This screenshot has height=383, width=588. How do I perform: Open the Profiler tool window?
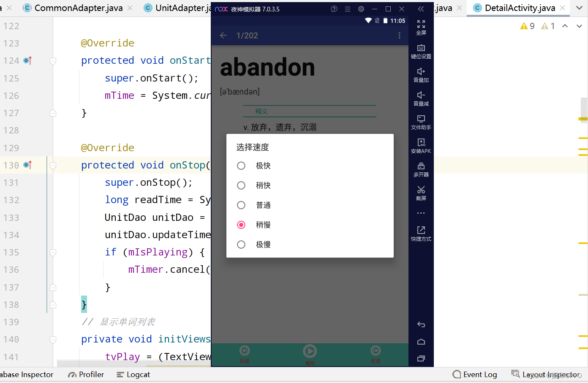(86, 375)
